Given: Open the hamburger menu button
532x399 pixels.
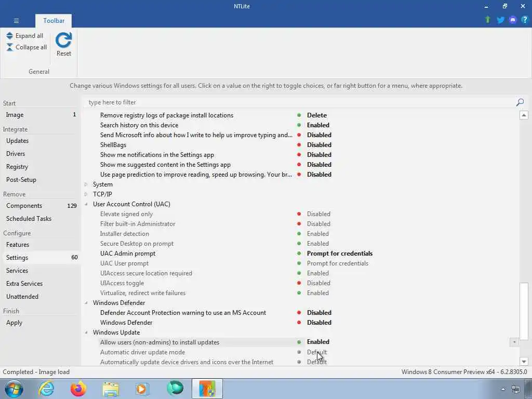Looking at the screenshot, I should 16,21.
